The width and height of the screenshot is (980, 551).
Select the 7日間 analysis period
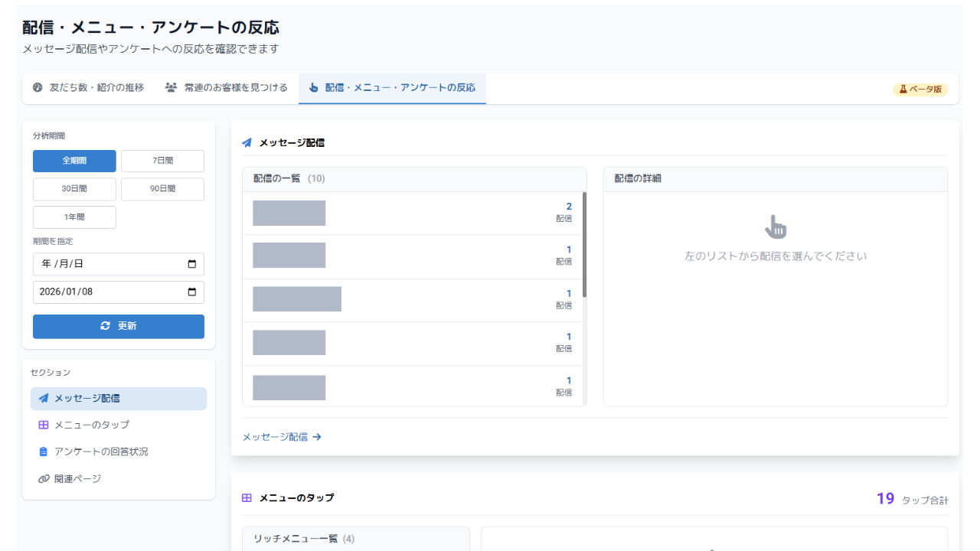click(x=162, y=161)
